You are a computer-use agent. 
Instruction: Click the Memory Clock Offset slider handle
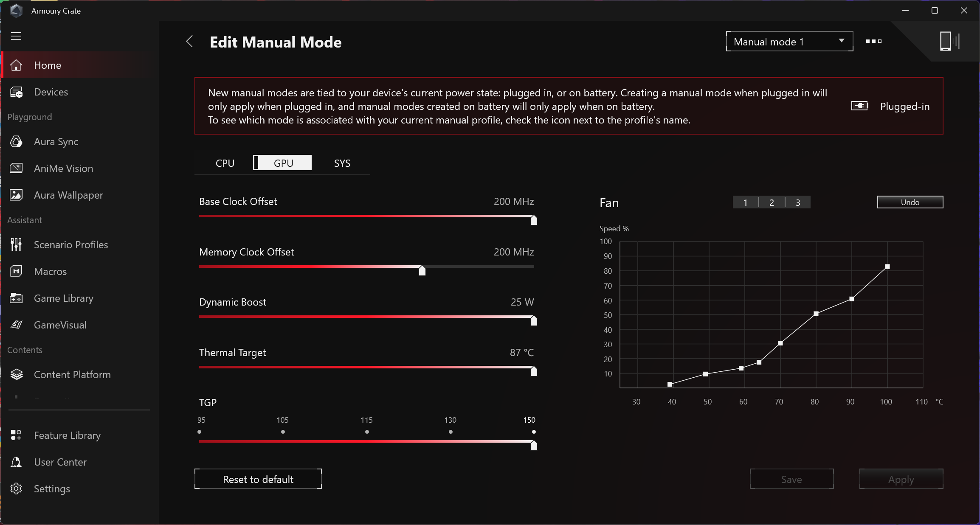[422, 271]
